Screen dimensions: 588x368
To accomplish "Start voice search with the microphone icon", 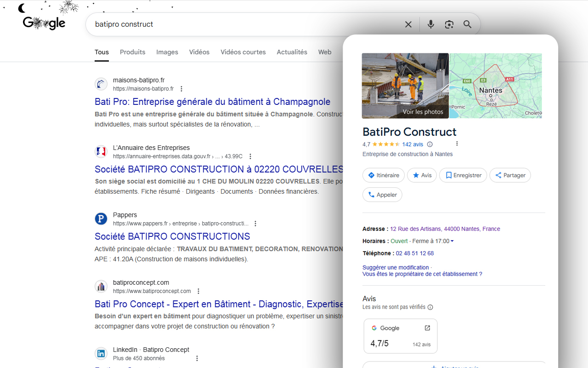I will click(x=430, y=24).
